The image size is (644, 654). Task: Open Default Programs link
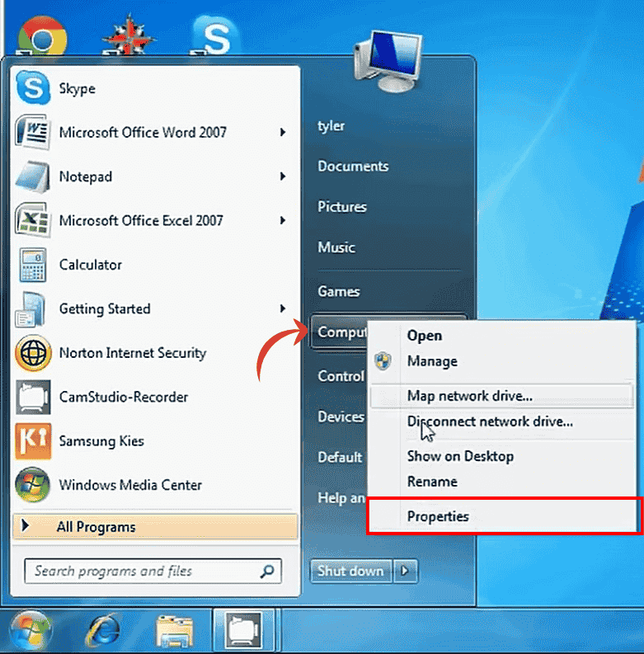pyautogui.click(x=341, y=457)
